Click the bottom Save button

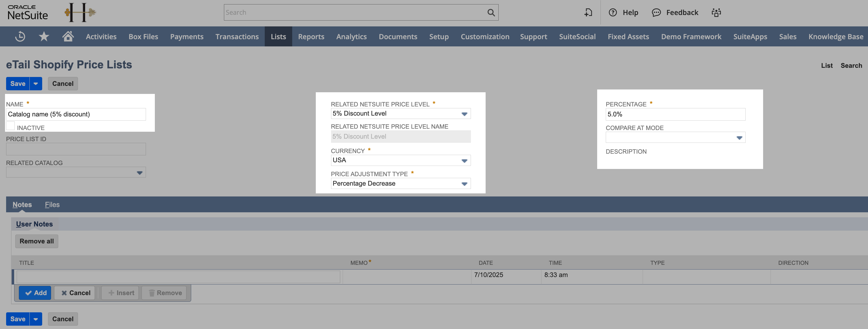click(x=18, y=319)
